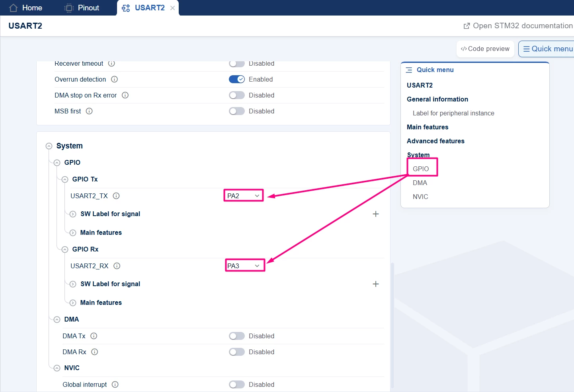Enable DMA Tx switch
The image size is (574, 392).
237,336
